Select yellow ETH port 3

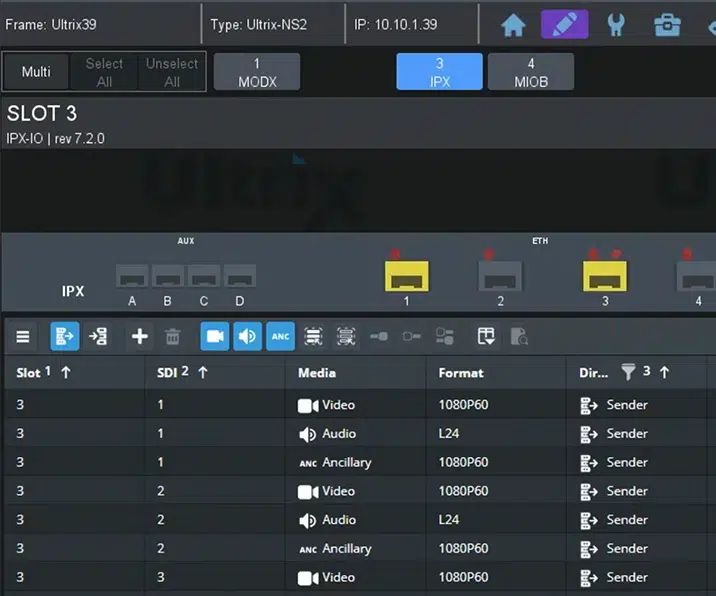point(605,276)
